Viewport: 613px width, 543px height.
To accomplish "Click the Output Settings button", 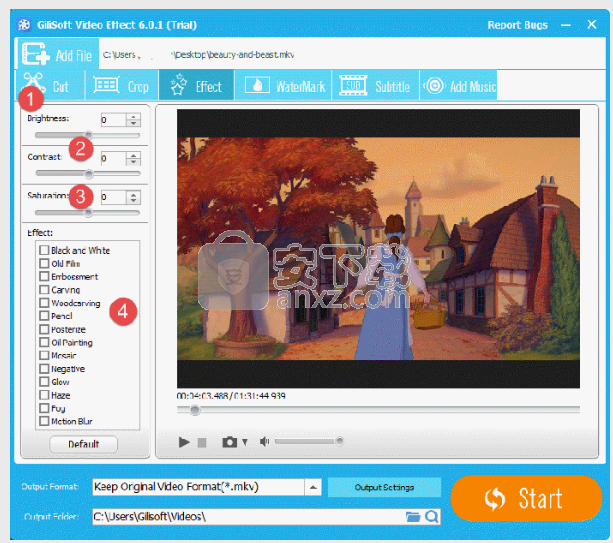I will 384,487.
